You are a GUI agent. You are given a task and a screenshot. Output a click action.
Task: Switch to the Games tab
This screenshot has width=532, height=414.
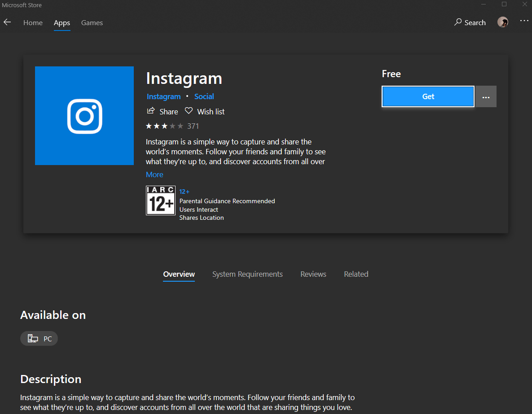(x=92, y=22)
